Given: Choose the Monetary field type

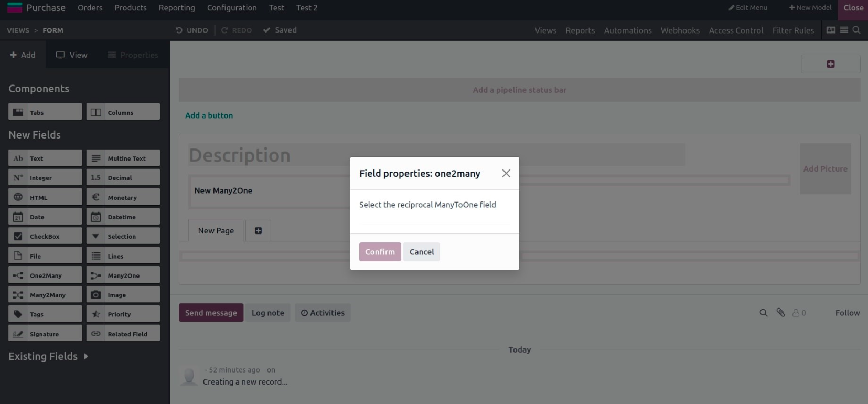Looking at the screenshot, I should pos(123,197).
